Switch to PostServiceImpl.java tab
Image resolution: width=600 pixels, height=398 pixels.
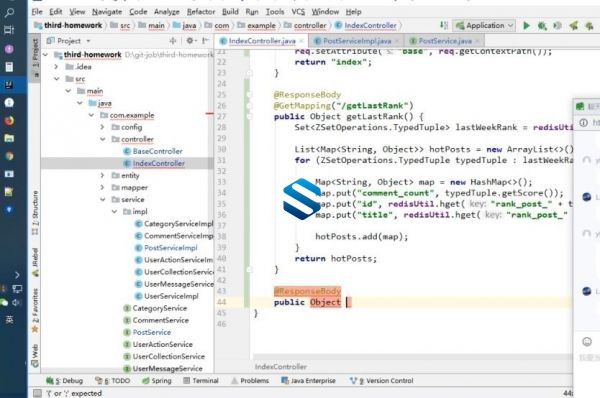357,41
